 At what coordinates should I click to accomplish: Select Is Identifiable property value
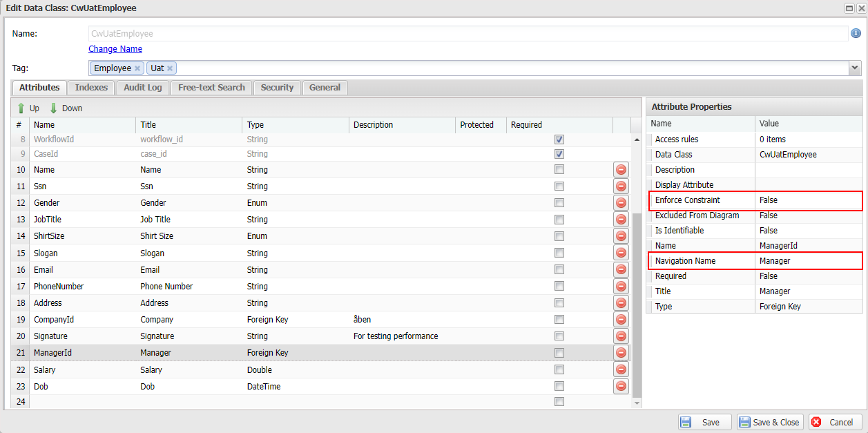coord(809,231)
